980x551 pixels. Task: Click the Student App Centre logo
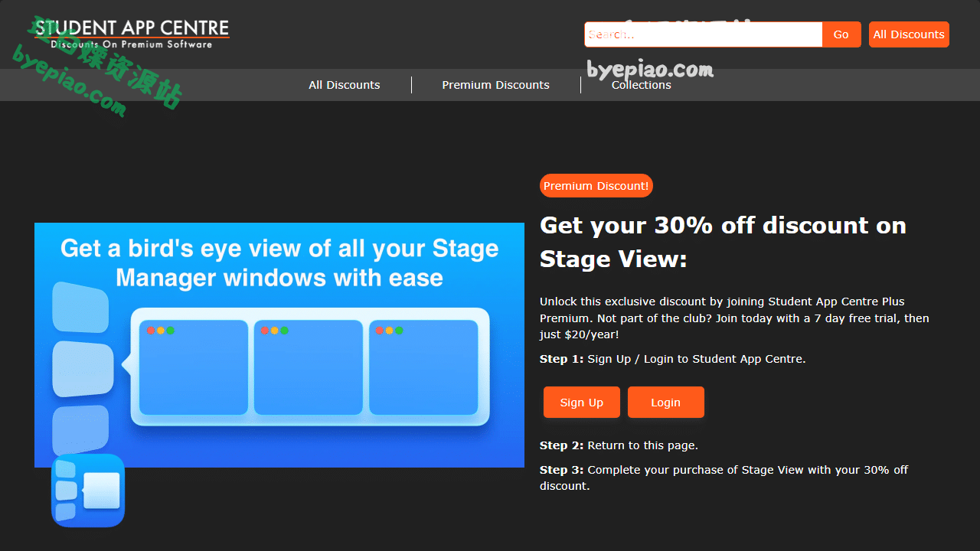132,34
